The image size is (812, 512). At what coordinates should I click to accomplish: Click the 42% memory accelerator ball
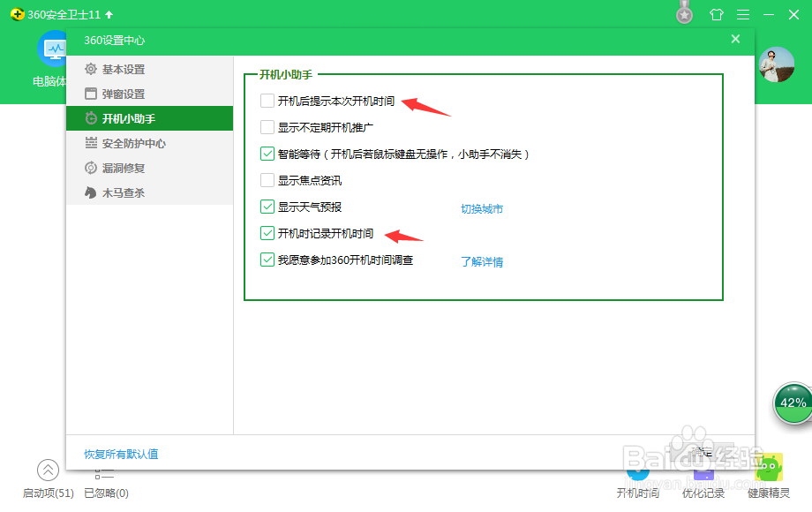pos(793,403)
